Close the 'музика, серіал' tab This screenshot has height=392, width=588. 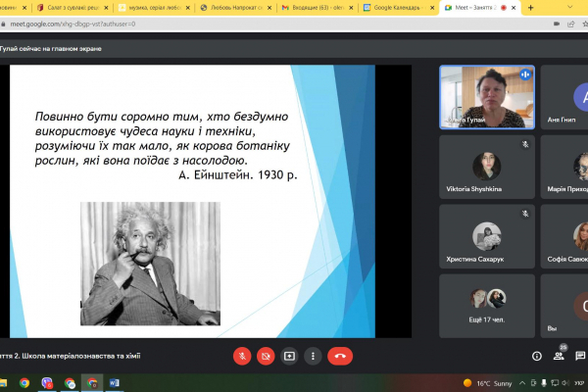pyautogui.click(x=188, y=8)
